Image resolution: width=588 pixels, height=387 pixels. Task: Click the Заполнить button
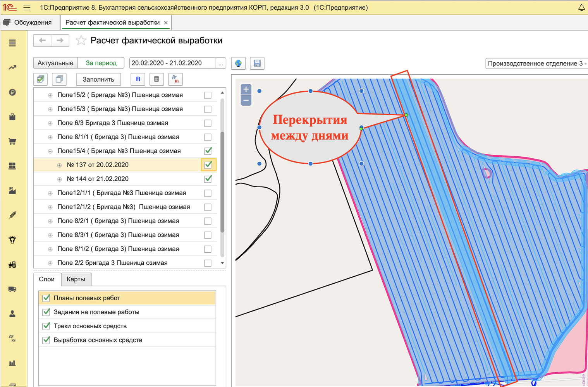click(98, 79)
